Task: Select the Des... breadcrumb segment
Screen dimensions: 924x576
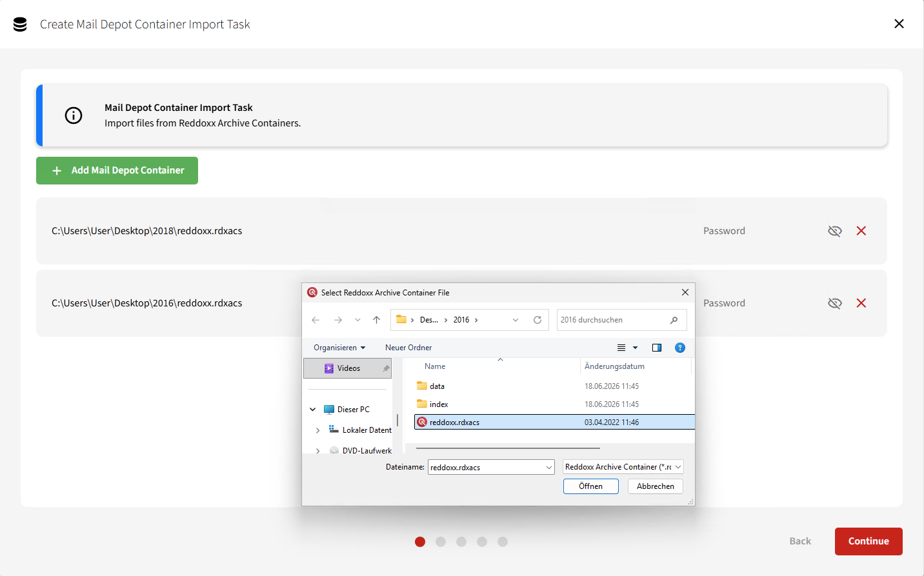Action: [x=429, y=320]
